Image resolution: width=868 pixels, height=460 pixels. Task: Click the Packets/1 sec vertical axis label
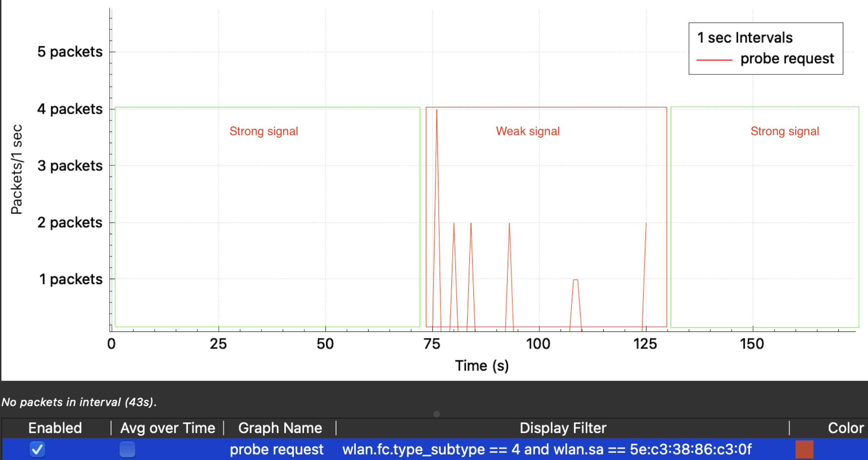click(17, 169)
